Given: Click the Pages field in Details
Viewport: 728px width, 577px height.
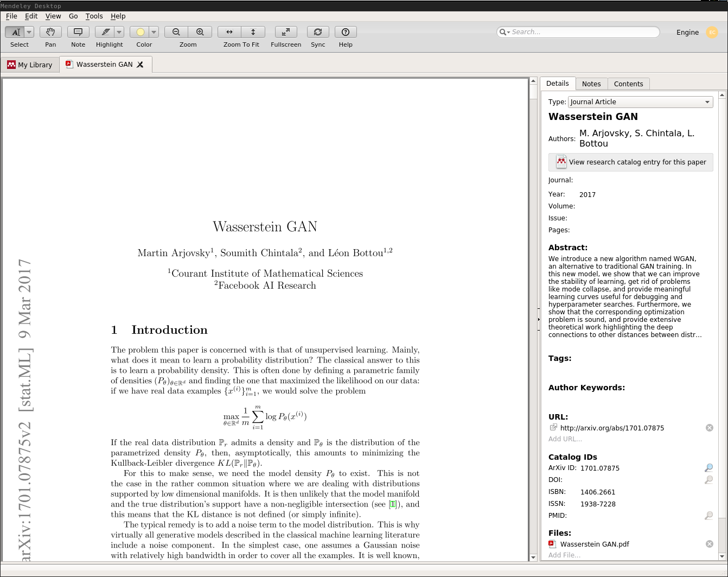Looking at the screenshot, I should coord(646,230).
